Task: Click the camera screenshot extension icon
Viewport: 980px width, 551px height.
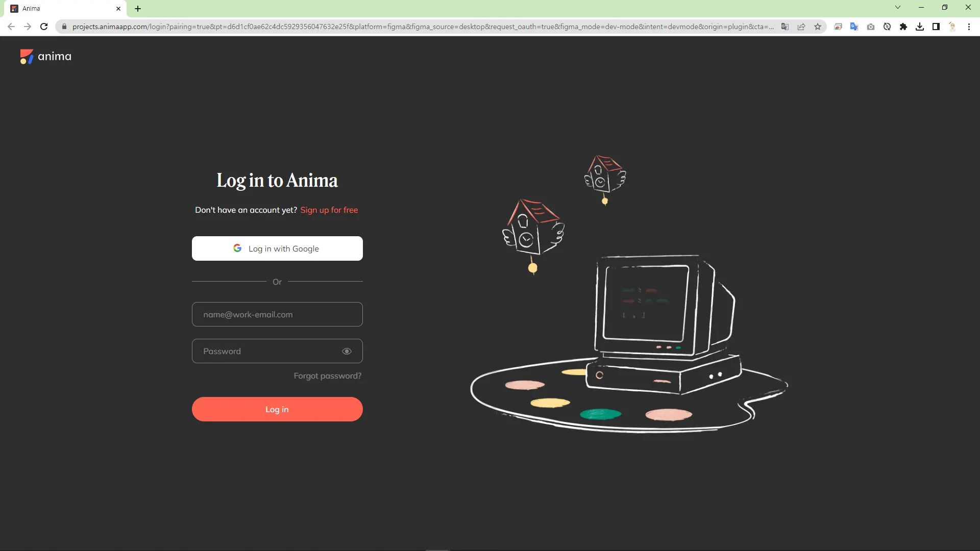Action: click(x=871, y=27)
